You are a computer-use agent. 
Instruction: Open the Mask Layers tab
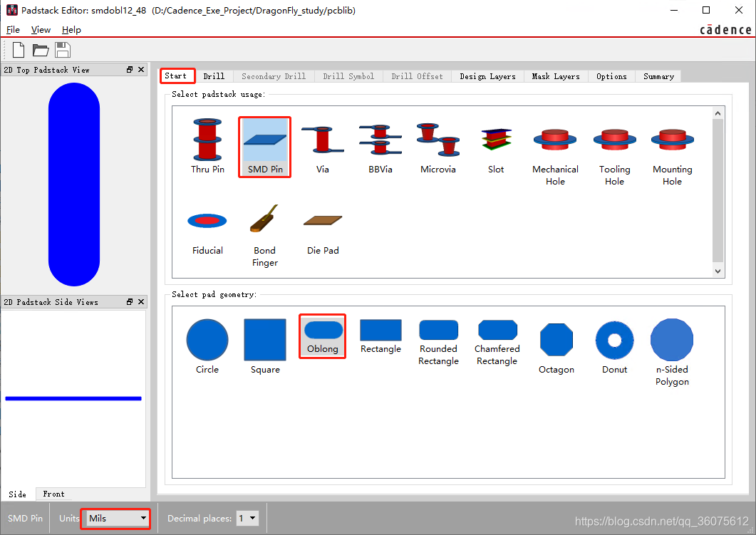coord(556,76)
